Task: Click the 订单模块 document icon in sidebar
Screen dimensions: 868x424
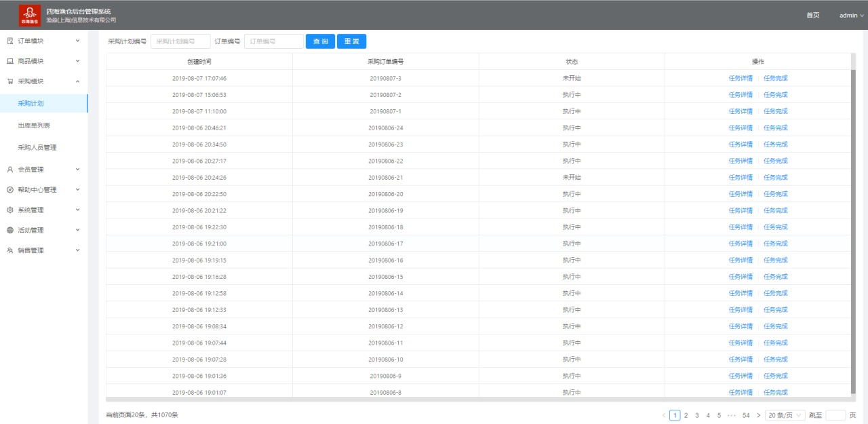Action: click(10, 41)
